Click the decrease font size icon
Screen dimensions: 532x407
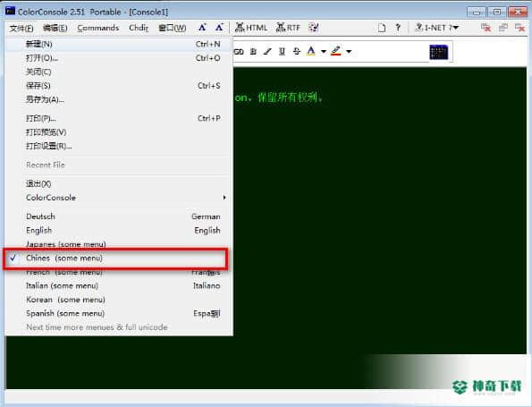[219, 27]
